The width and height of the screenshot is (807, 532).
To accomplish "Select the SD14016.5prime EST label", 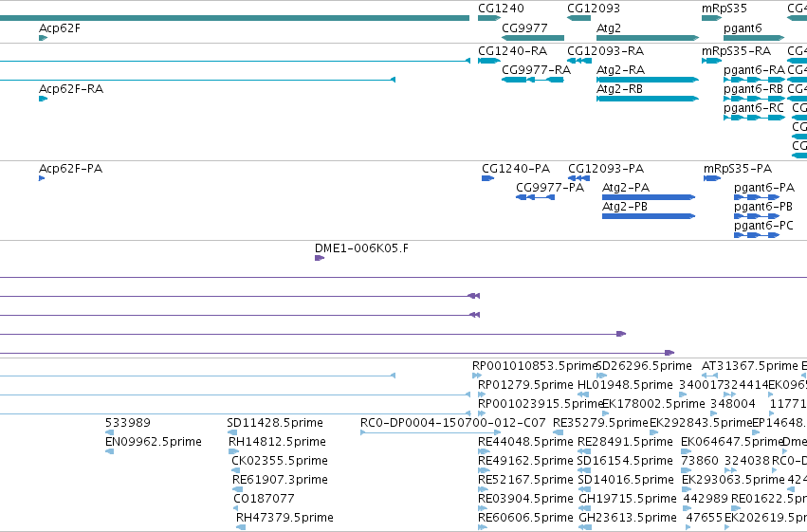I will [625, 480].
